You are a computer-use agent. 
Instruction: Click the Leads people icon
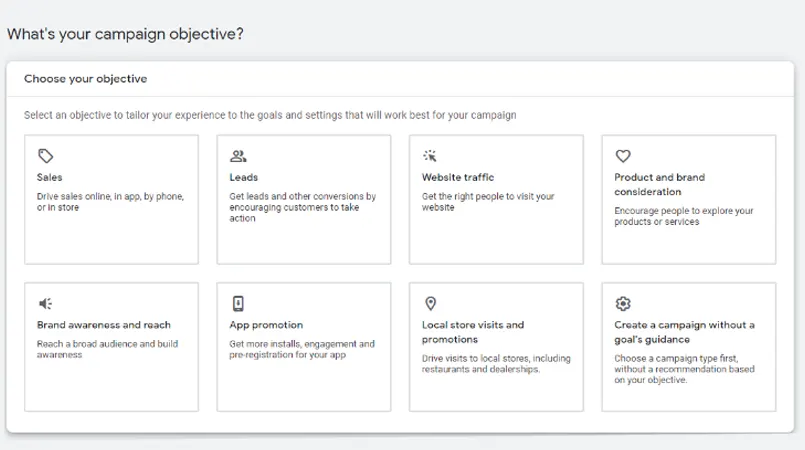pos(237,156)
